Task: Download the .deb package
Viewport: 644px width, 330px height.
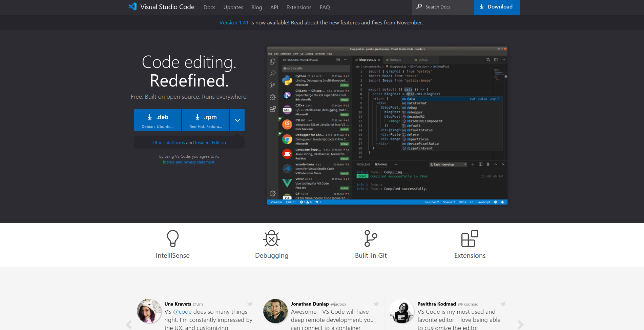Action: [158, 120]
